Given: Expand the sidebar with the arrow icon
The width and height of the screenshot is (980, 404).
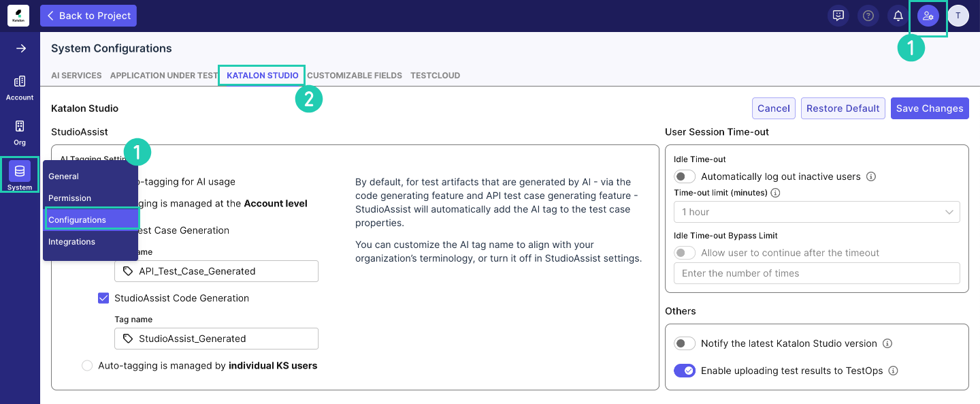Looking at the screenshot, I should (20, 48).
